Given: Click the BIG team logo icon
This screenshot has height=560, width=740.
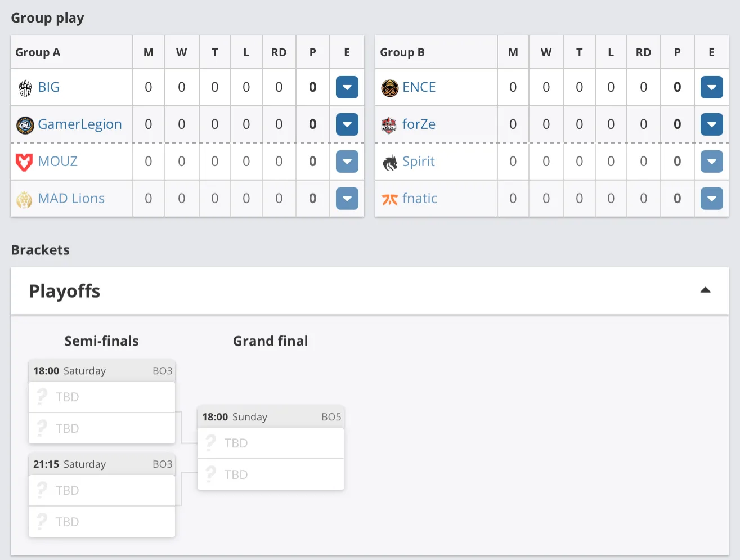Looking at the screenshot, I should point(25,88).
